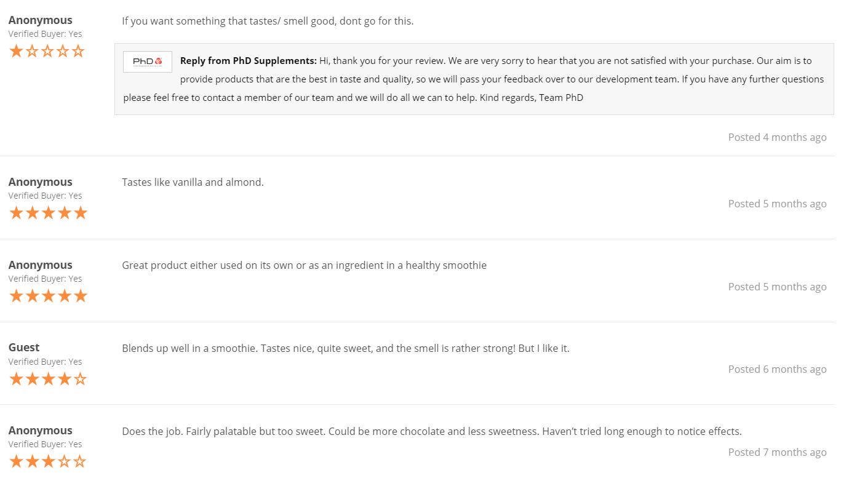This screenshot has width=868, height=478.
Task: Select the first Anonymous reviewer name
Action: [40, 20]
